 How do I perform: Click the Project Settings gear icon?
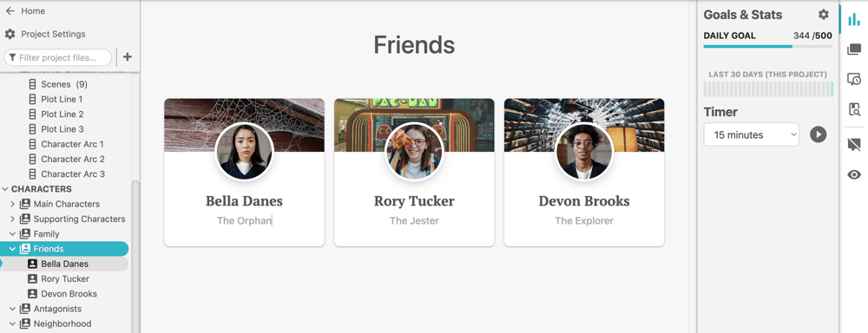point(10,35)
